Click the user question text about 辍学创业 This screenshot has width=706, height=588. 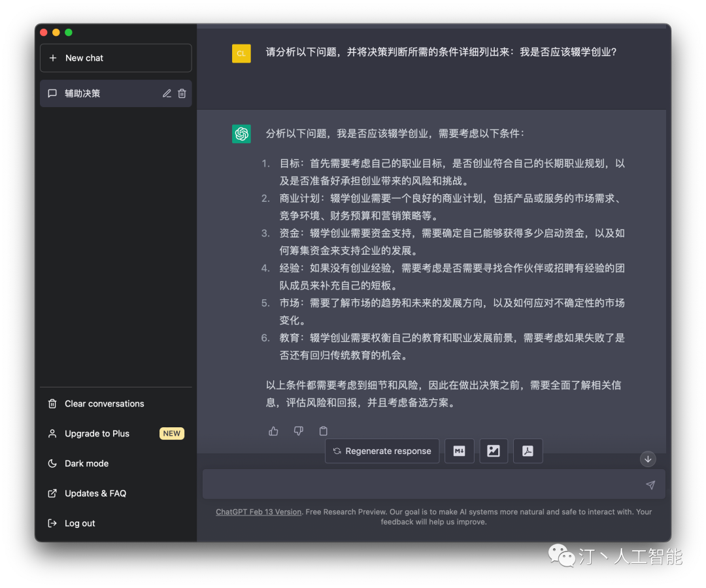(441, 52)
